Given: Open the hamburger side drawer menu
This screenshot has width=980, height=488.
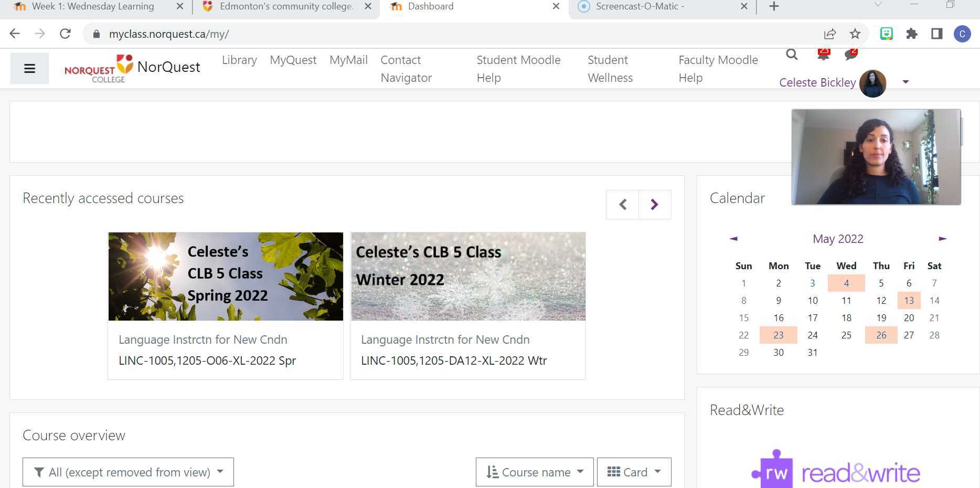Looking at the screenshot, I should coord(29,68).
